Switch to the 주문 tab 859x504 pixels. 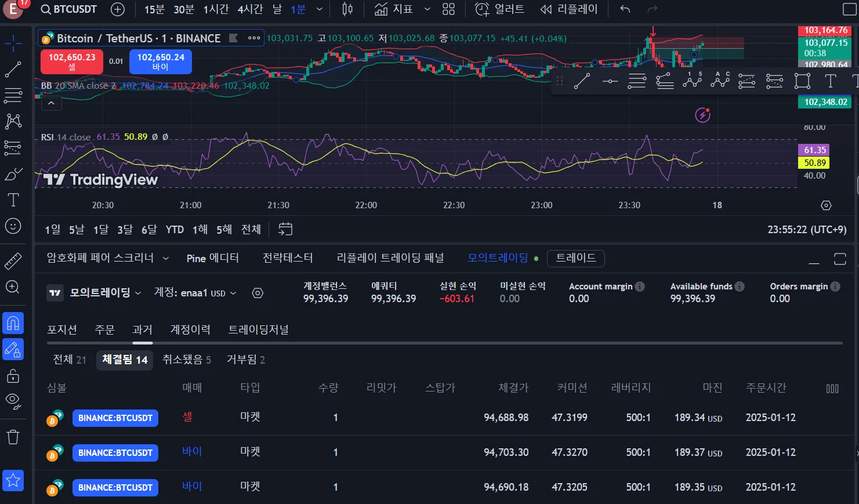(x=104, y=329)
